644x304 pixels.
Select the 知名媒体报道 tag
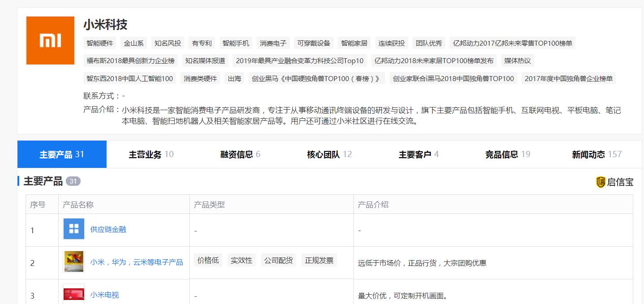[x=206, y=60]
